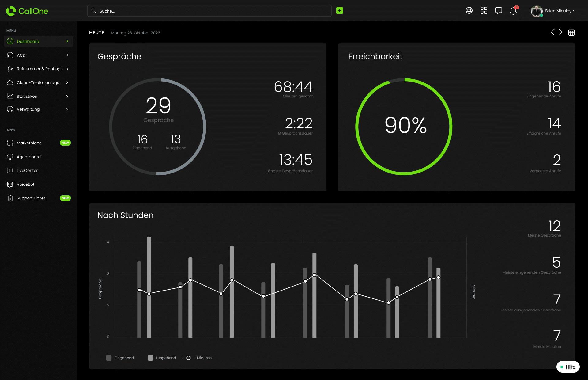Expand the Verwaltung chevron
588x380 pixels.
(x=67, y=109)
